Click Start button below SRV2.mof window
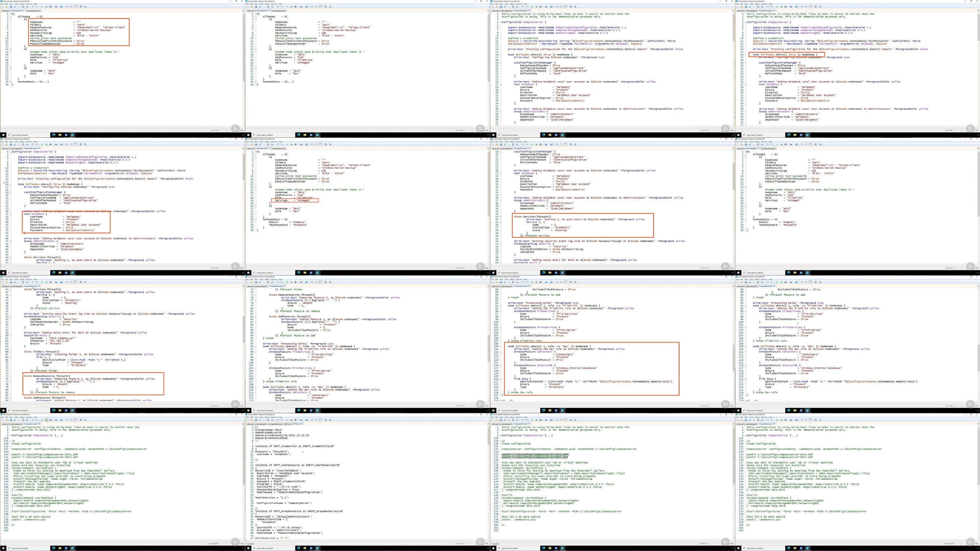Image resolution: width=980 pixels, height=551 pixels. click(x=248, y=548)
